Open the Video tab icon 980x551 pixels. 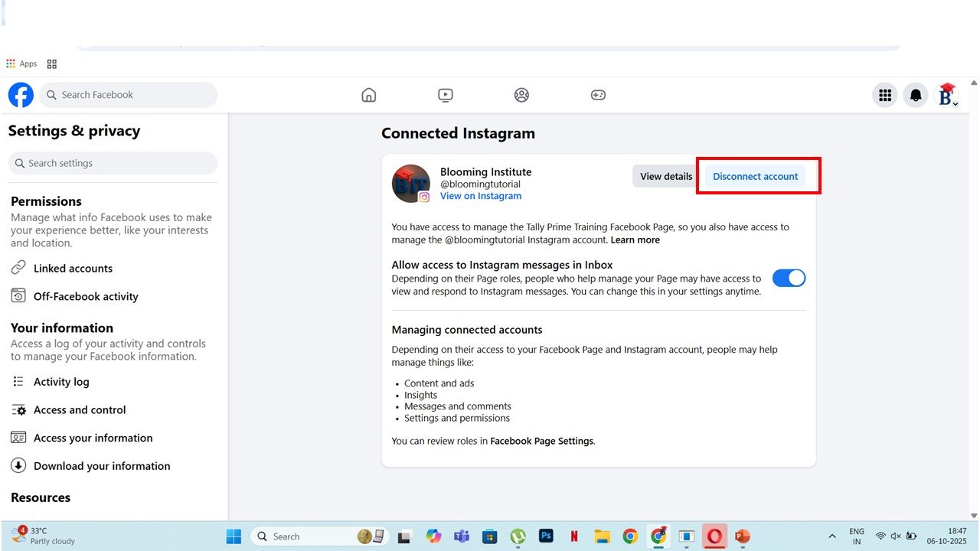[446, 95]
